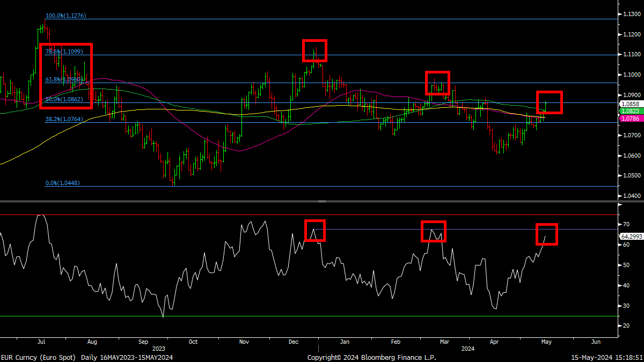Click the 2023 year label on the time axis

pos(158,349)
